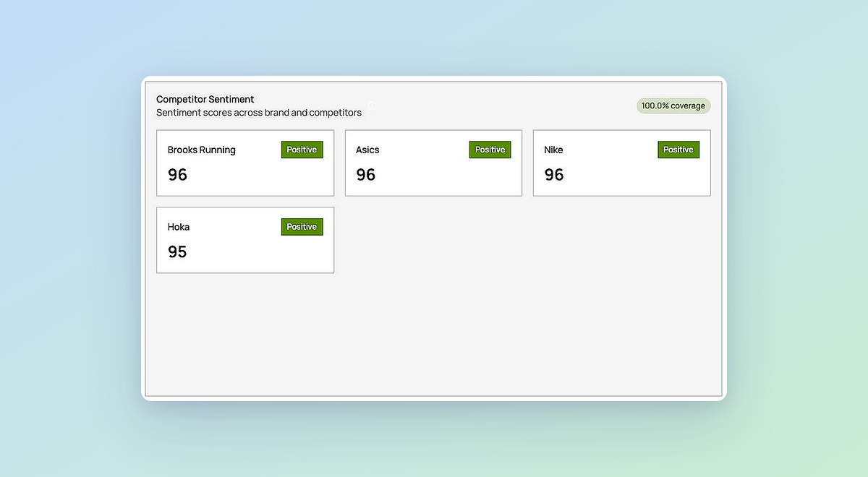868x477 pixels.
Task: Click the 'Sentiment scores across brand and competitors' subtitle
Action: tap(259, 113)
